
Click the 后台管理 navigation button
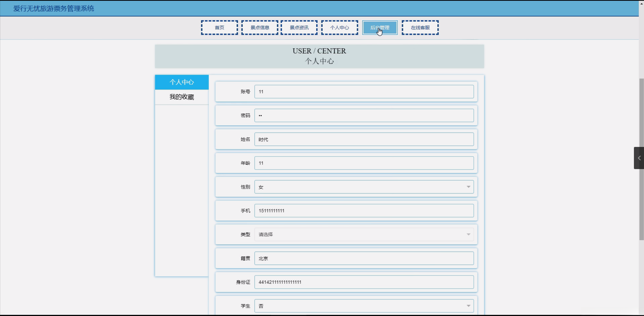pos(380,28)
